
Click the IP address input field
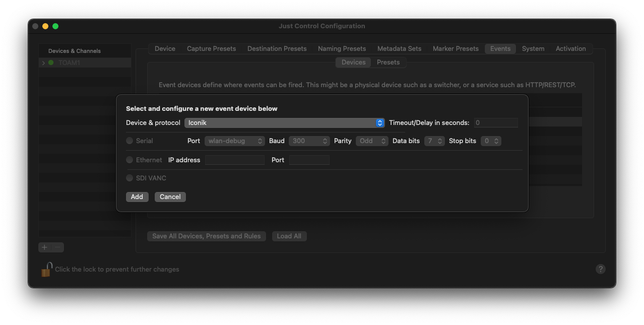pyautogui.click(x=235, y=160)
